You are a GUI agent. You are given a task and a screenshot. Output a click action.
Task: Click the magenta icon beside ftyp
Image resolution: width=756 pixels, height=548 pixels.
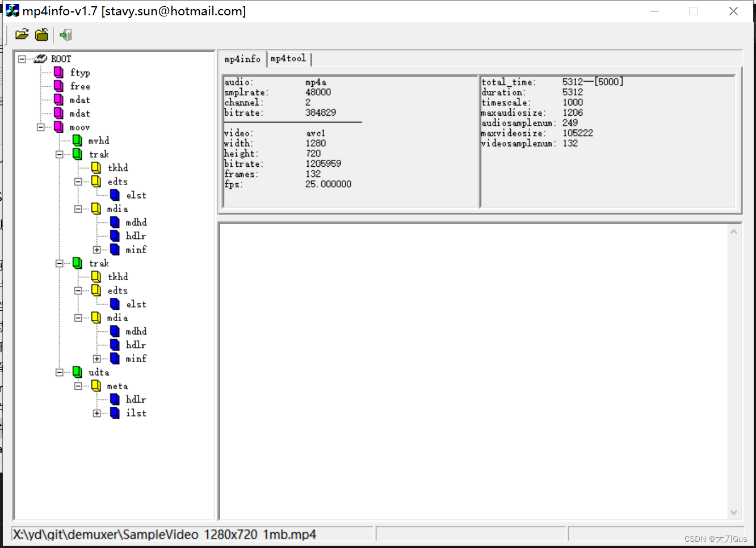tap(58, 72)
